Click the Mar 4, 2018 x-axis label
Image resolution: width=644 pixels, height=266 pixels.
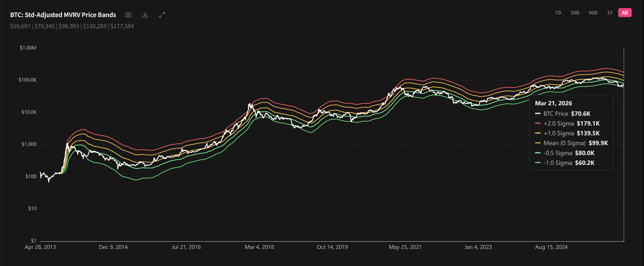pos(259,247)
